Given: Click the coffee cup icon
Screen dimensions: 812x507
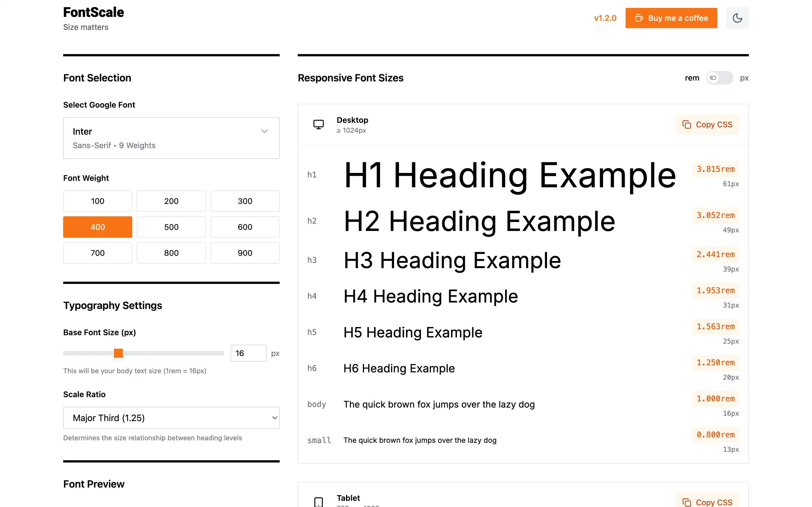Looking at the screenshot, I should point(639,18).
